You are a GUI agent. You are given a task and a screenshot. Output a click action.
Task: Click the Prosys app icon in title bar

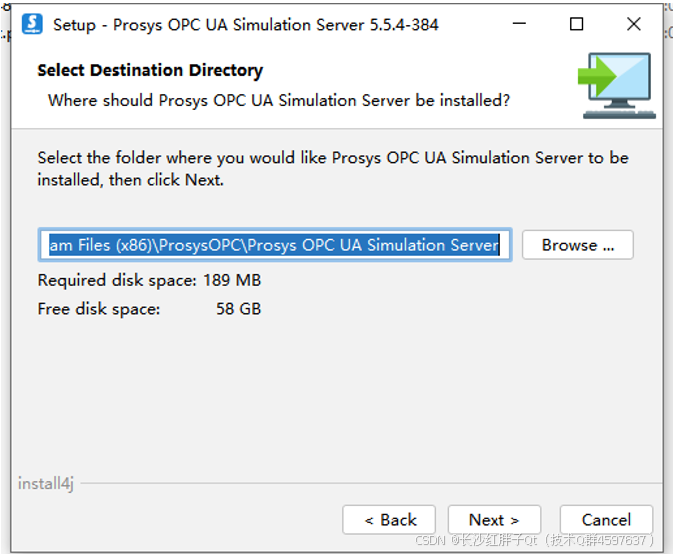32,24
